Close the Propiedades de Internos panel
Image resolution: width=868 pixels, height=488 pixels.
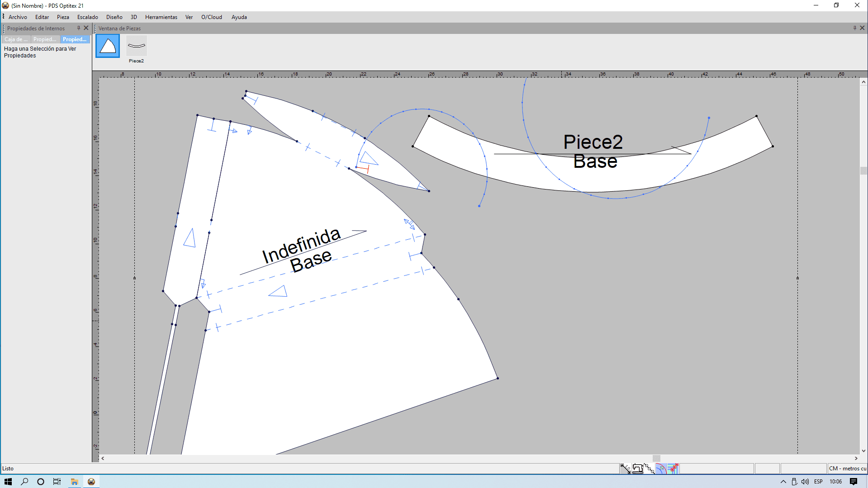pyautogui.click(x=86, y=28)
